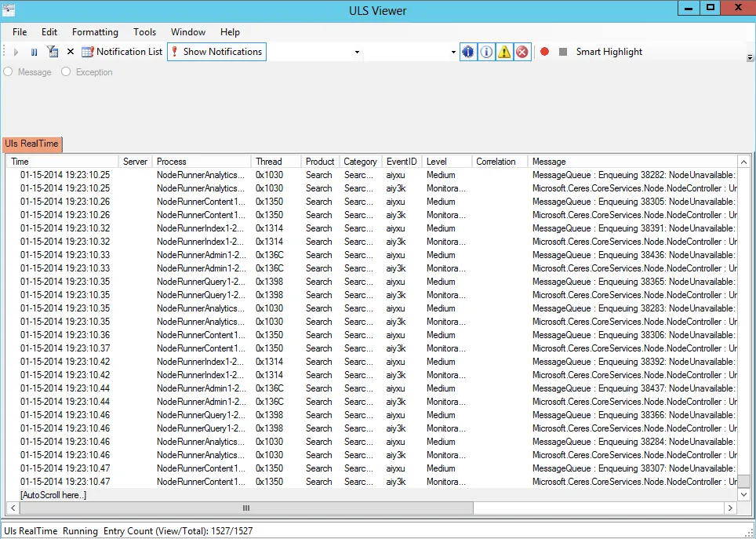This screenshot has height=539, width=756.
Task: Click the Show Notifications button
Action: [216, 52]
